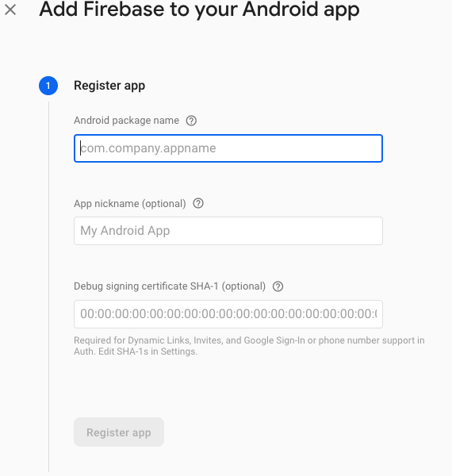Click the Add Firebase to your Android app title

point(199,10)
